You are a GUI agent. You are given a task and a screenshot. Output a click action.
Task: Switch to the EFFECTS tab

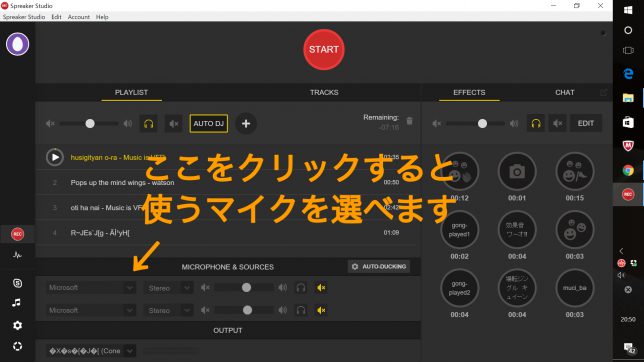point(469,92)
